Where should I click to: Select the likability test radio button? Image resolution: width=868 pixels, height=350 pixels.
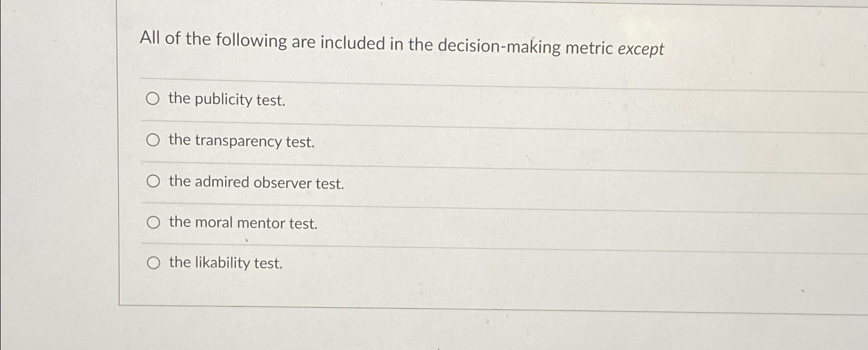coord(153,262)
